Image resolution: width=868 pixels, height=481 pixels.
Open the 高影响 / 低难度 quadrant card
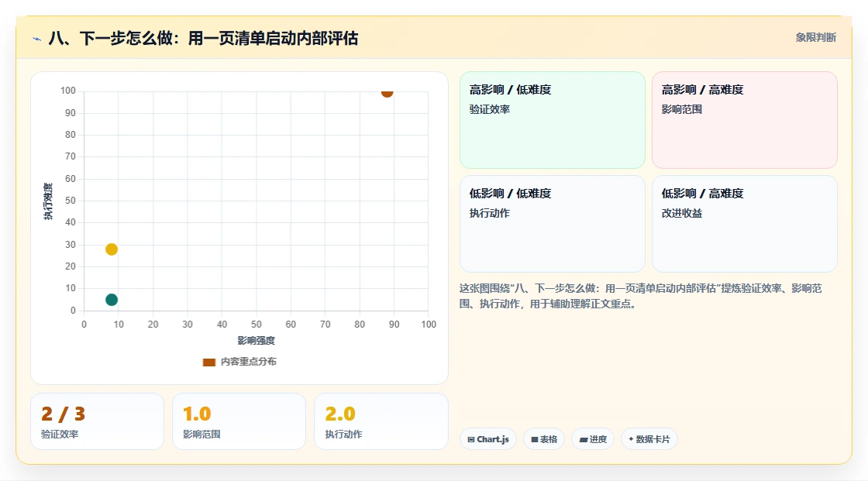coord(553,120)
